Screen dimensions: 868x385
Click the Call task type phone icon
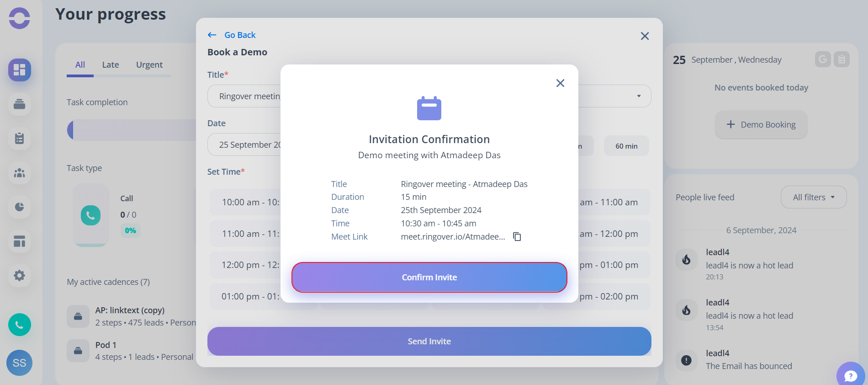tap(90, 215)
